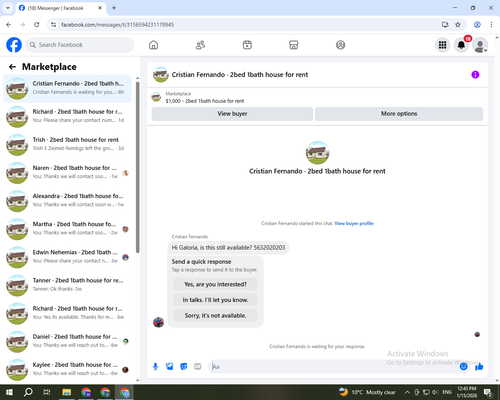
Task: Send quick response 'Yes, are you interested?'
Action: (x=215, y=284)
